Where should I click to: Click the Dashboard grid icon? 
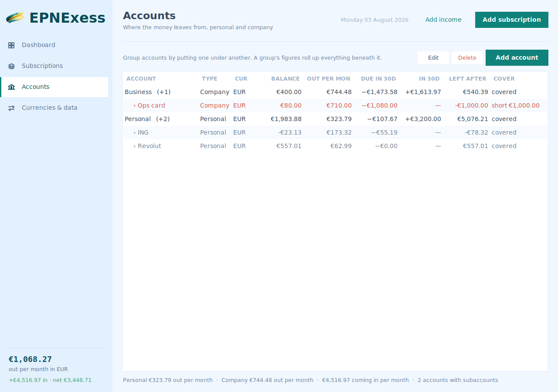point(11,45)
